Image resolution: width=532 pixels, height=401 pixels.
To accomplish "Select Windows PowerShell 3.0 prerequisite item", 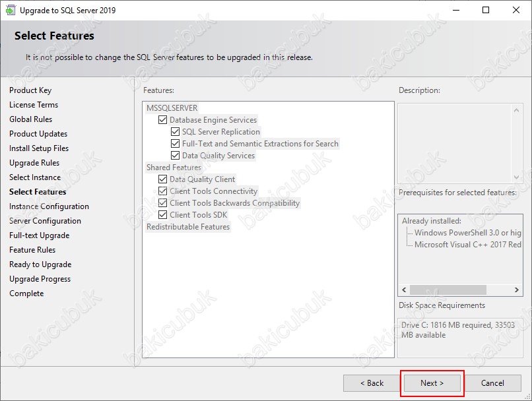I will point(467,233).
